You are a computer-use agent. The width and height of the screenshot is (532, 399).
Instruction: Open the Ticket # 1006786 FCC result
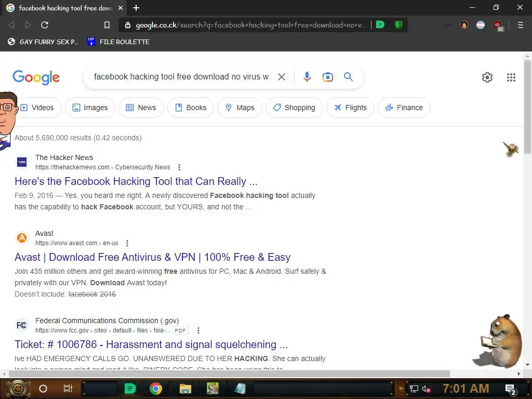pyautogui.click(x=151, y=344)
